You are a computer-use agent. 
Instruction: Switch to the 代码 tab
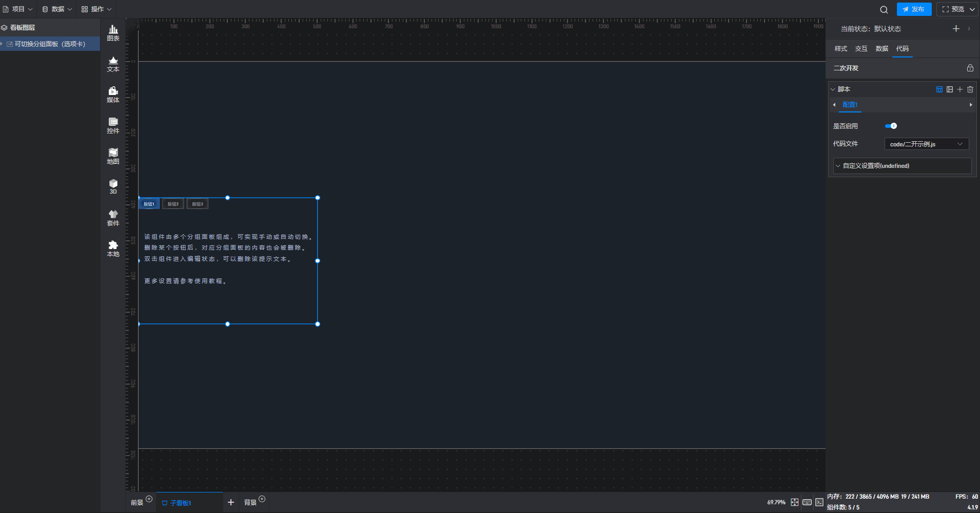903,49
